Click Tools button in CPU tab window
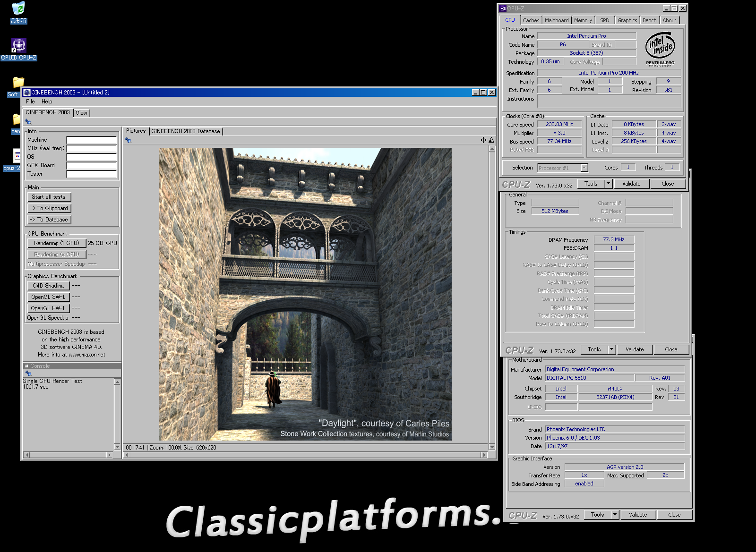The image size is (756, 552). [x=591, y=184]
